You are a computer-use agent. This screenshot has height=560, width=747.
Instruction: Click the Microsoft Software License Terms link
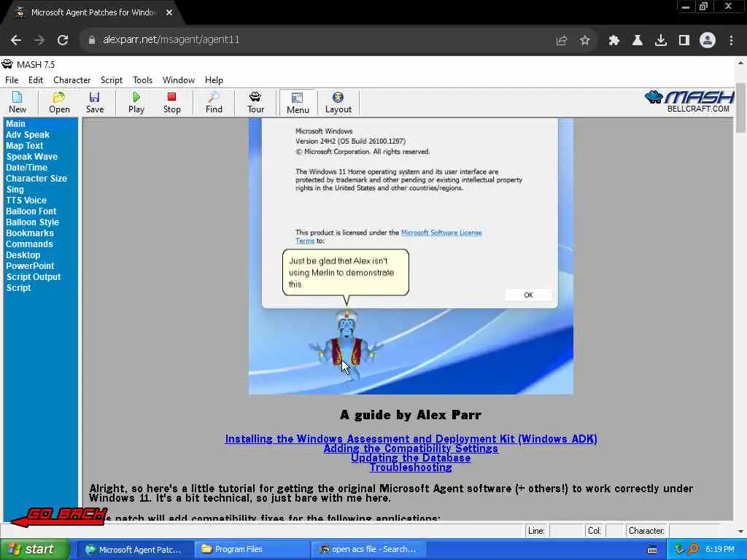pos(441,233)
